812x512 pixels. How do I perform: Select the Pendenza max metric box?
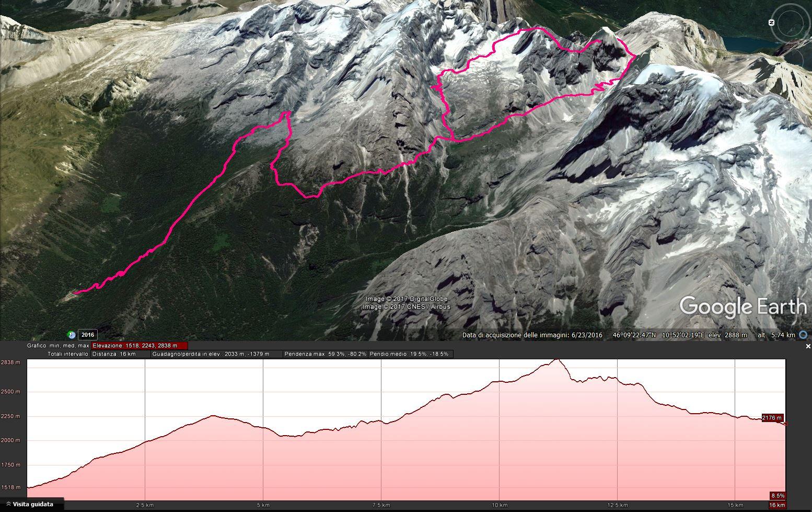coord(325,354)
